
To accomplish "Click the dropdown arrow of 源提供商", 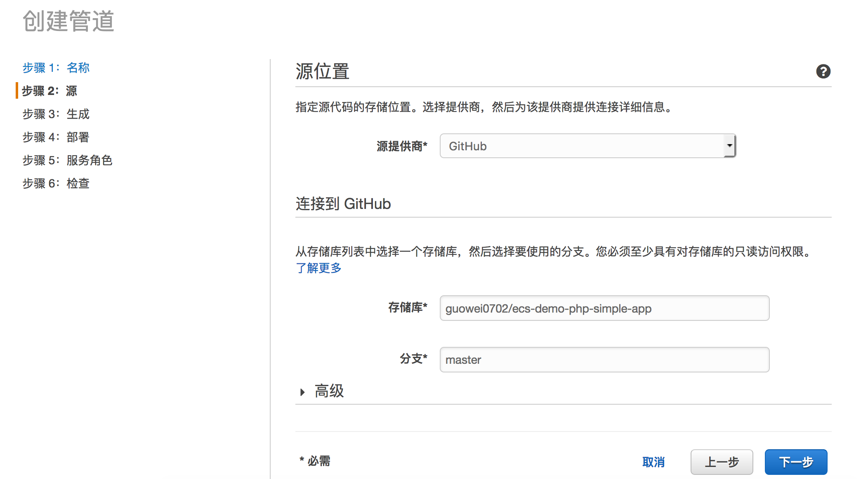I will click(x=729, y=146).
